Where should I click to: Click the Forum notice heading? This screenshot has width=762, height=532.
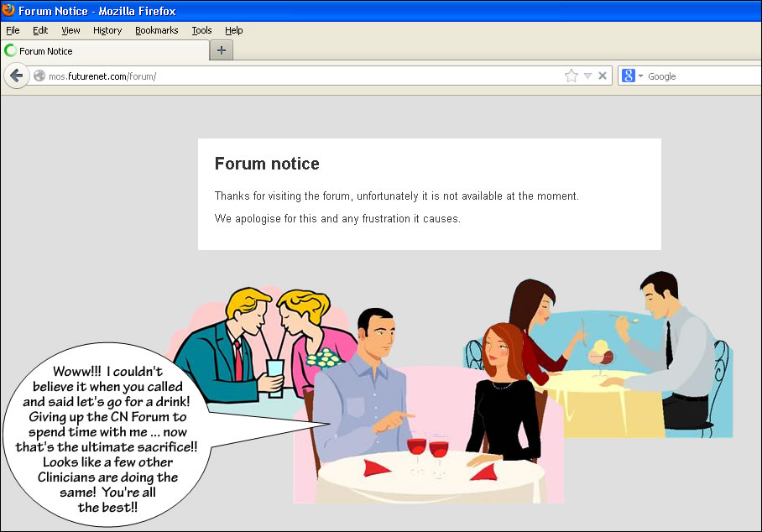pos(267,164)
